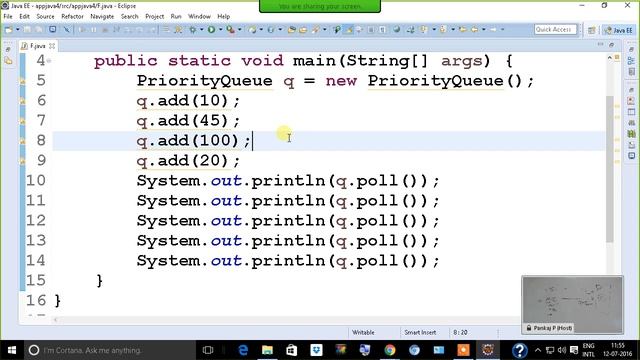Run the program with the green Run icon
The image size is (640, 360).
(211, 29)
